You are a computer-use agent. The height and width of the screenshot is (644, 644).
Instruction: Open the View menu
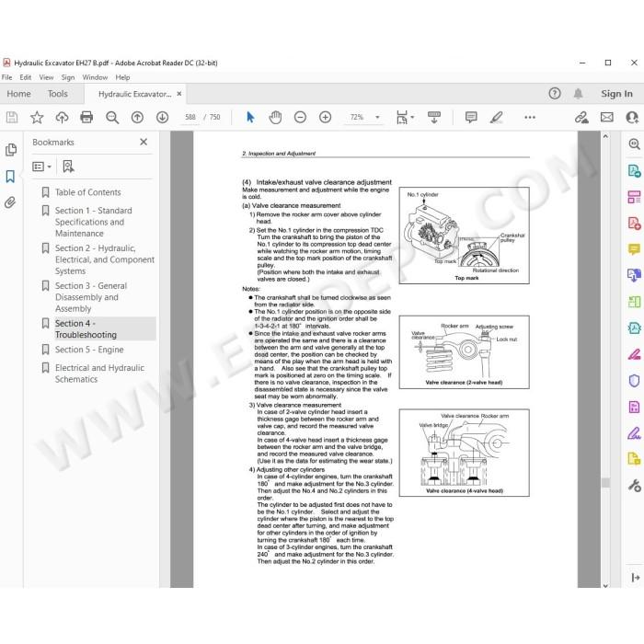pos(46,77)
